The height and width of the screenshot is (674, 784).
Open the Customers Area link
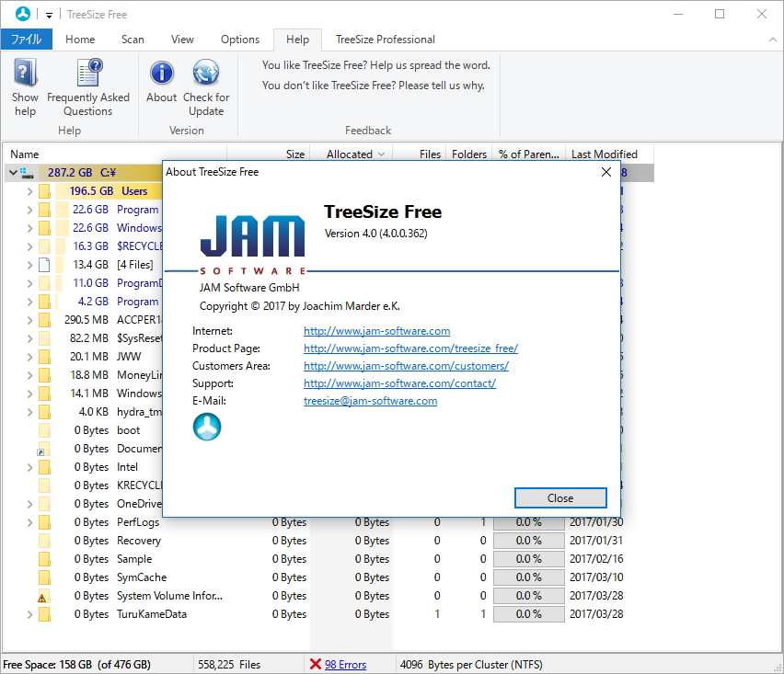coord(406,366)
